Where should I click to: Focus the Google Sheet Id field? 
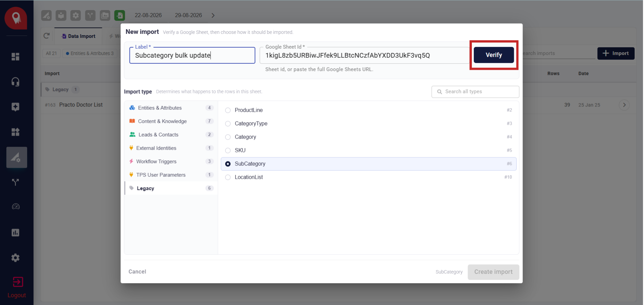(364, 55)
